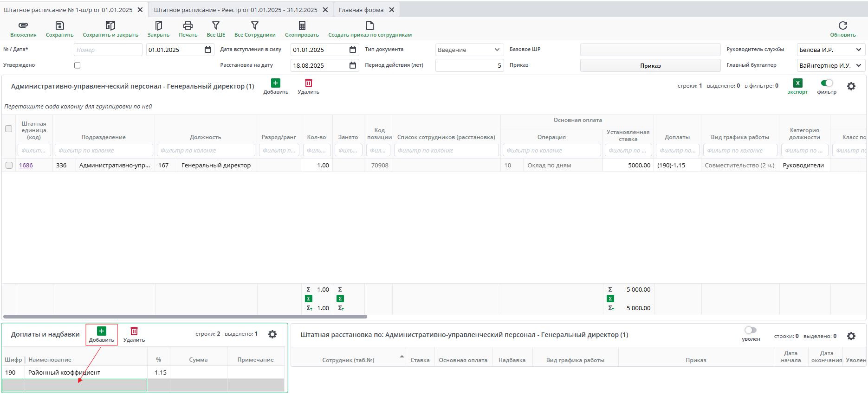The width and height of the screenshot is (868, 395).
Task: Click Список сотрудников column filter box
Action: 446,150
